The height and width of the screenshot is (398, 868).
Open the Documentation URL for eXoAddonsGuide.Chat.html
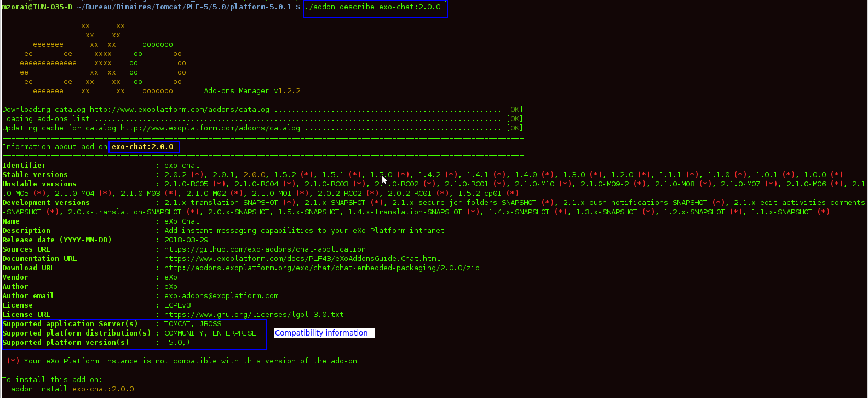coord(302,258)
